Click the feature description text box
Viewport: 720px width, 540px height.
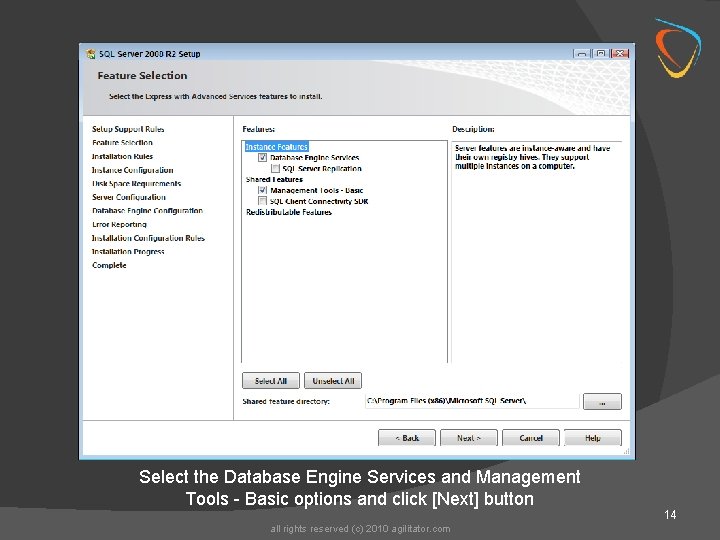[536, 252]
